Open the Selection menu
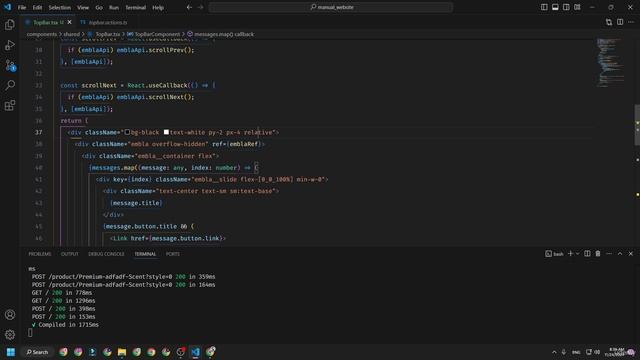The height and width of the screenshot is (360, 640). click(60, 7)
